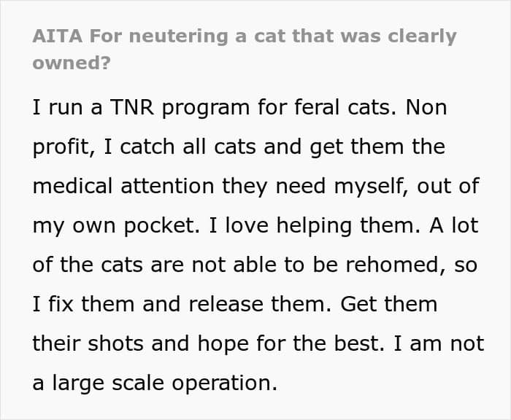The height and width of the screenshot is (420, 511).
Task: Click the word "catch" in the post body
Action: [147, 147]
